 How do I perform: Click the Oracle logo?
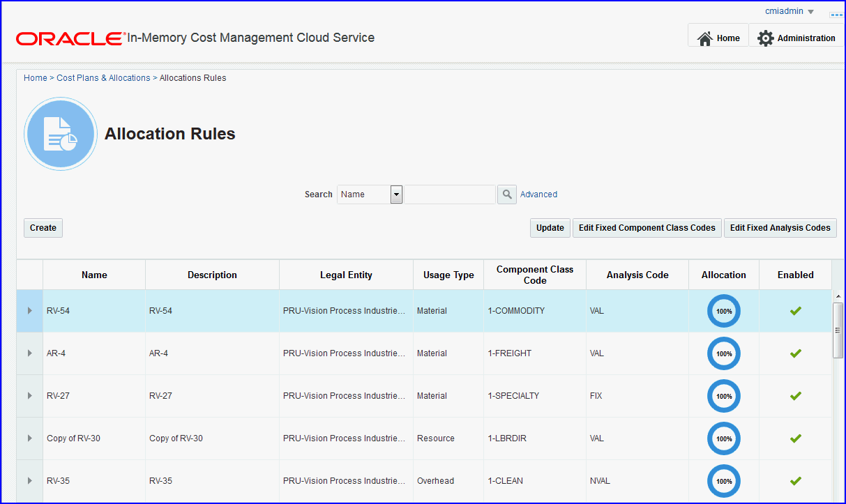[x=70, y=38]
